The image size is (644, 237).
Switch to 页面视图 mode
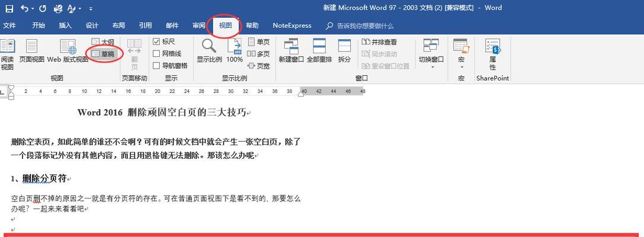tap(31, 52)
